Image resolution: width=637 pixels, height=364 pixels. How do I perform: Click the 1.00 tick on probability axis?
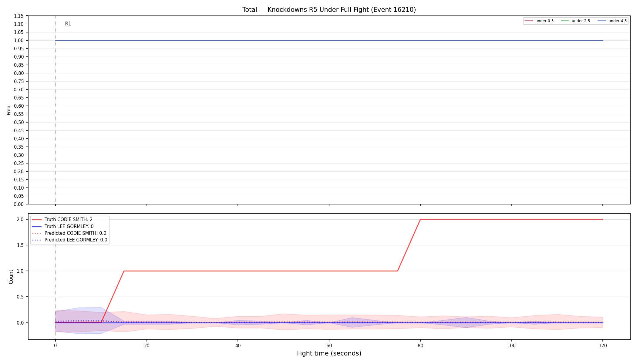19,40
